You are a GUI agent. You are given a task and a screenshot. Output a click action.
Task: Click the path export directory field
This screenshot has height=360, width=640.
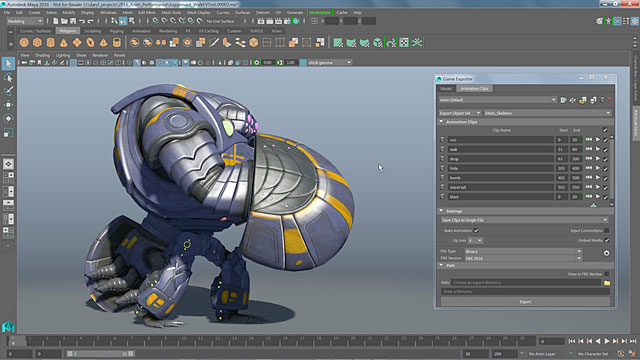click(x=526, y=283)
